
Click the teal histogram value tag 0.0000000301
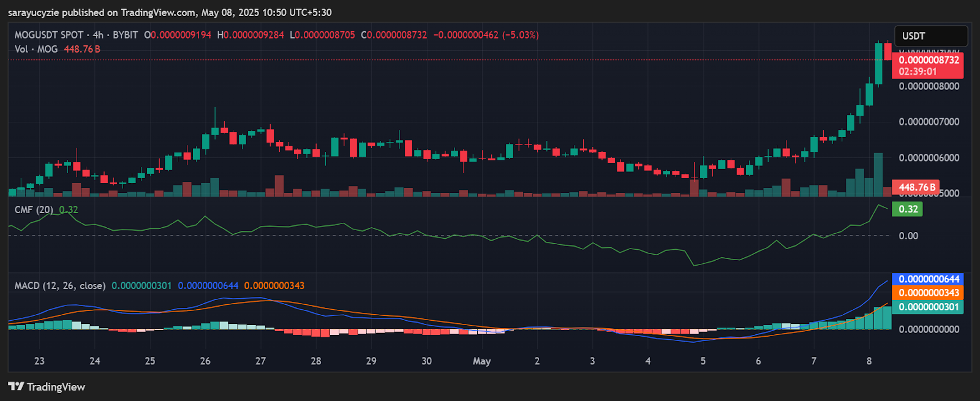(x=928, y=307)
